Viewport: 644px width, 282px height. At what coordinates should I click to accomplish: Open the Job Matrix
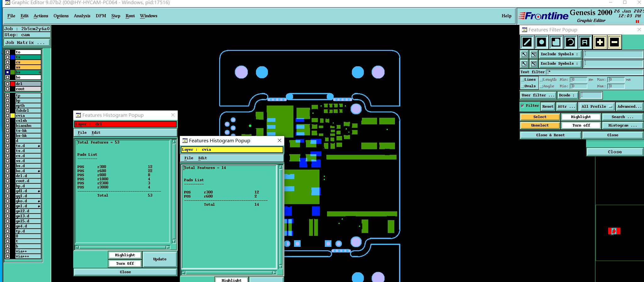tap(27, 43)
